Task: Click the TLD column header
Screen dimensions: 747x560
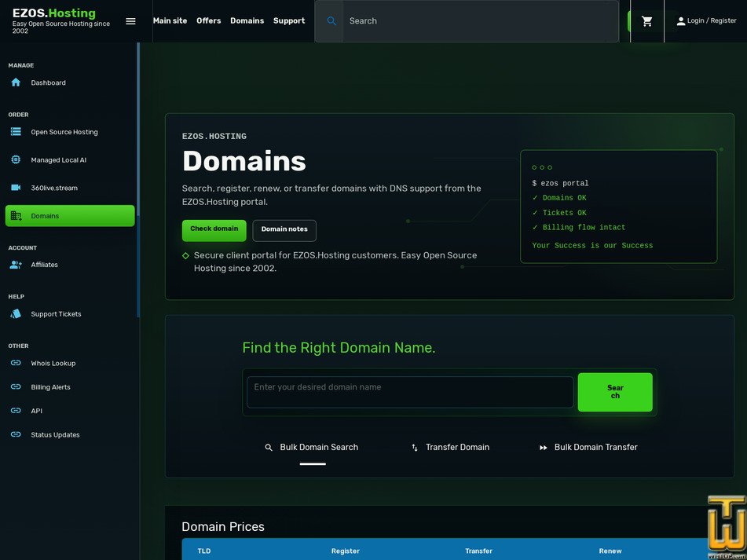Action: pos(204,551)
